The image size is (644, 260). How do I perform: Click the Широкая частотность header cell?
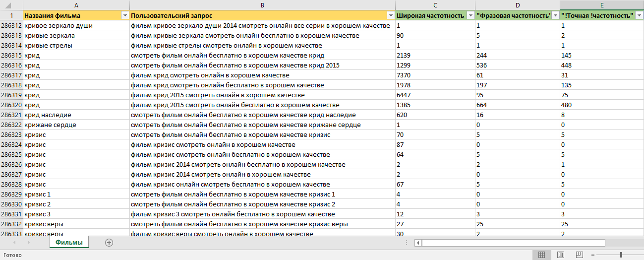pyautogui.click(x=435, y=16)
